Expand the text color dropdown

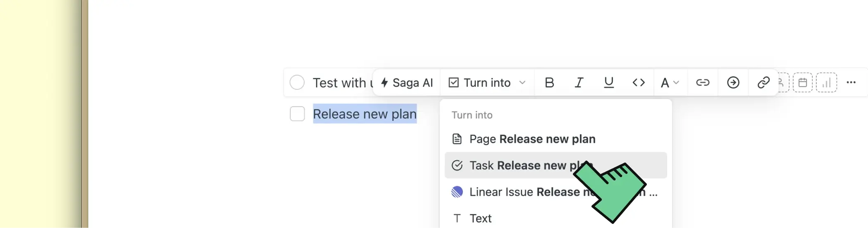pos(670,83)
